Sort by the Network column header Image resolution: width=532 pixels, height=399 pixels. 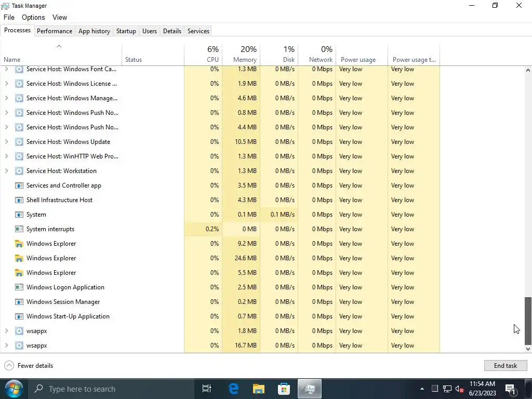pyautogui.click(x=317, y=55)
